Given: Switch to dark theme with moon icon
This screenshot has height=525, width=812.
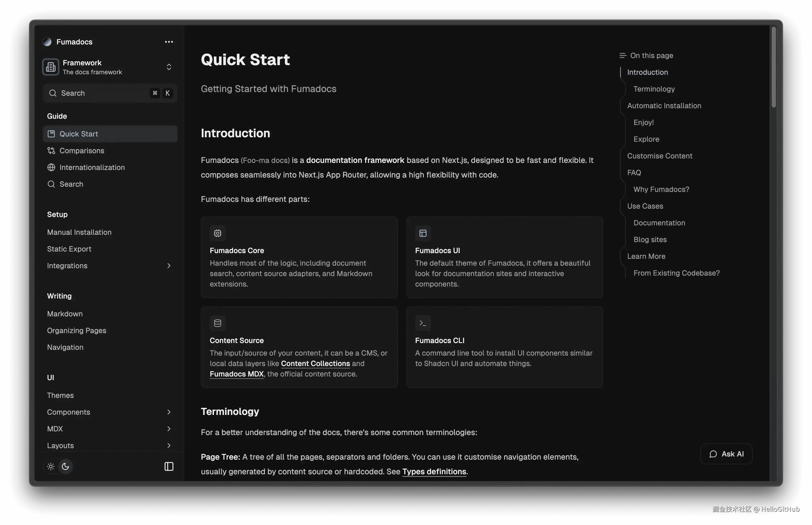Looking at the screenshot, I should coord(65,466).
